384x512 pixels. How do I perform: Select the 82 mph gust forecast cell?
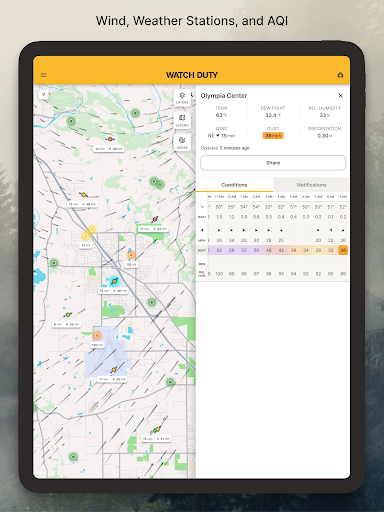point(219,250)
